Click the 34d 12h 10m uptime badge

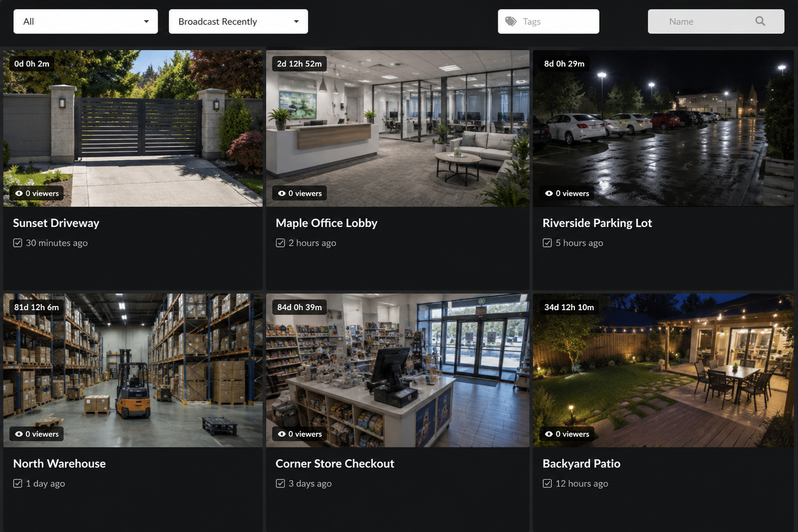click(569, 307)
